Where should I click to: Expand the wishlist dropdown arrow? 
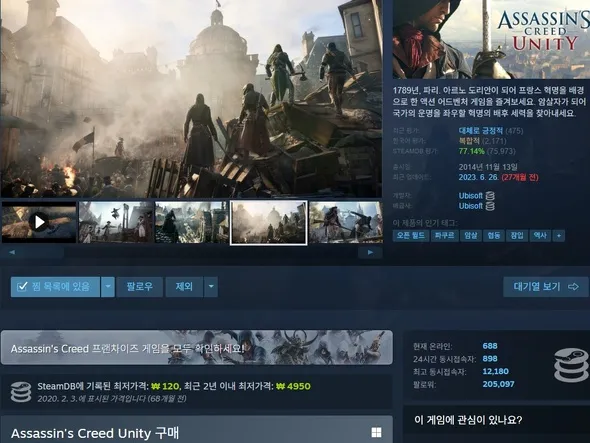coord(108,287)
